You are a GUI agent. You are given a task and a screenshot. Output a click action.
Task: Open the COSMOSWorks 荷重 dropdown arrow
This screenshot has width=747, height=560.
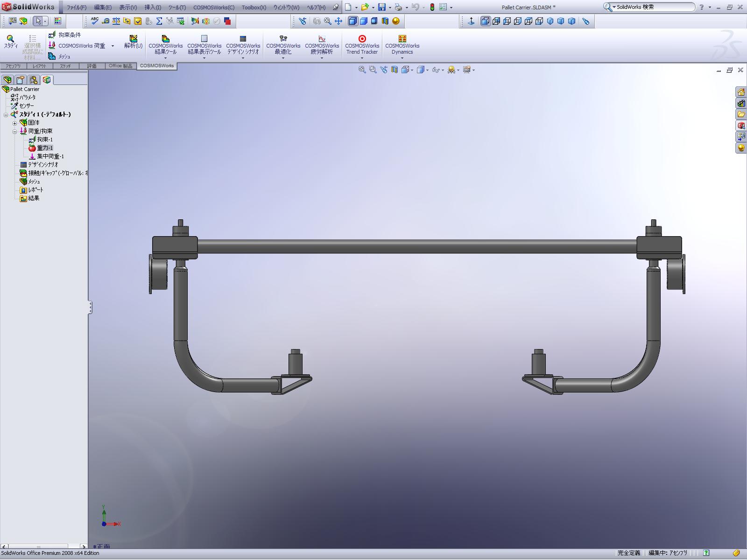(x=113, y=46)
